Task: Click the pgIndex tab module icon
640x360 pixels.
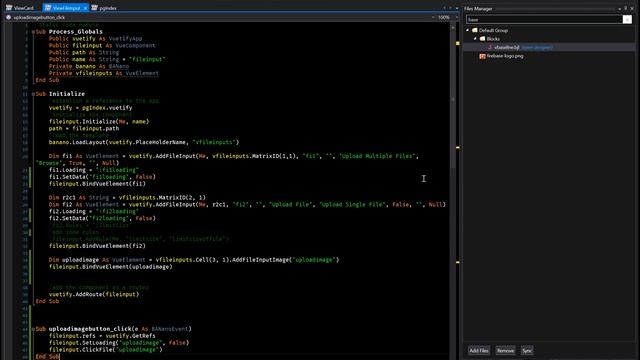Action: click(x=94, y=8)
